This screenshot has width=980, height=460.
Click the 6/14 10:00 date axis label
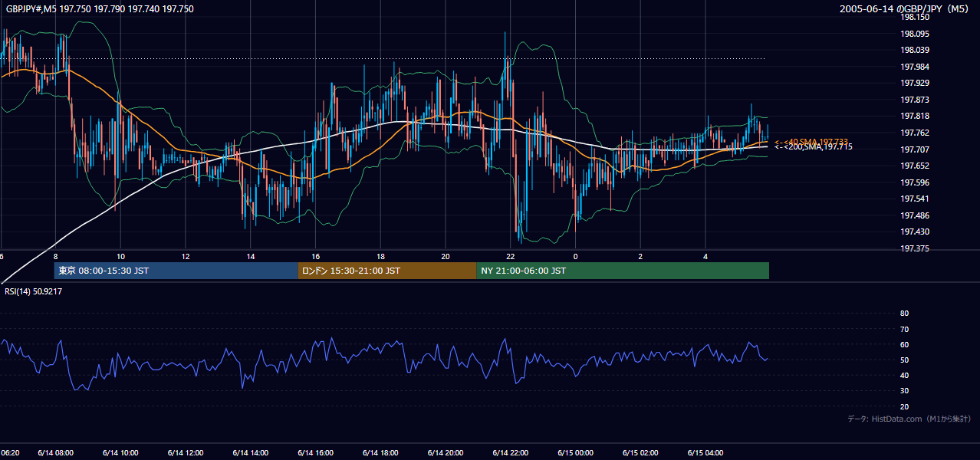pos(120,453)
